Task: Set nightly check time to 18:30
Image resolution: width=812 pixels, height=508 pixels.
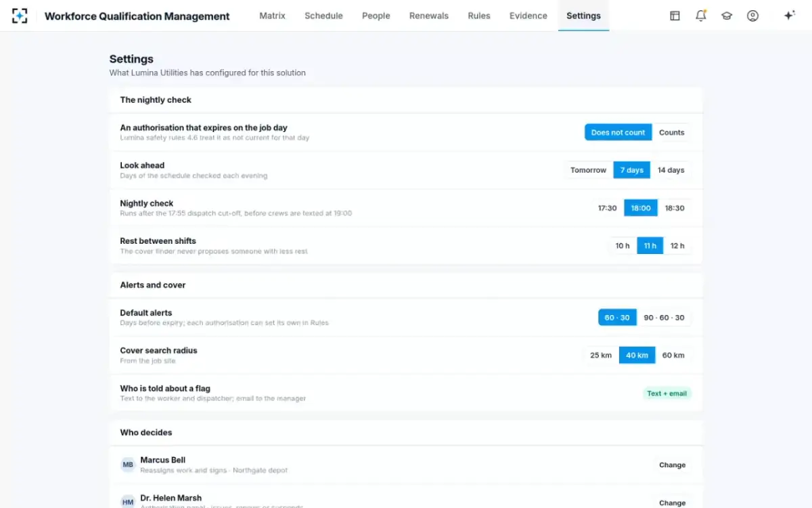Action: pos(675,208)
